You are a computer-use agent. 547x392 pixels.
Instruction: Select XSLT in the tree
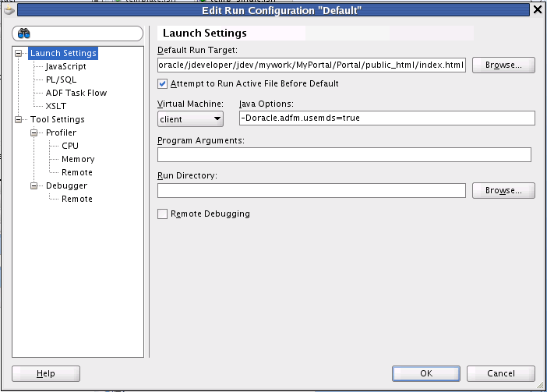coord(56,106)
